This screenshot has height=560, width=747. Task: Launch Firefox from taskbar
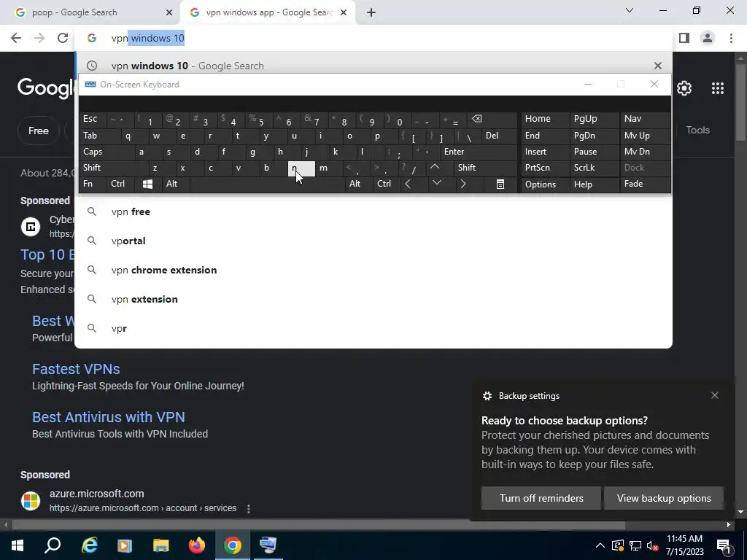pos(196,545)
